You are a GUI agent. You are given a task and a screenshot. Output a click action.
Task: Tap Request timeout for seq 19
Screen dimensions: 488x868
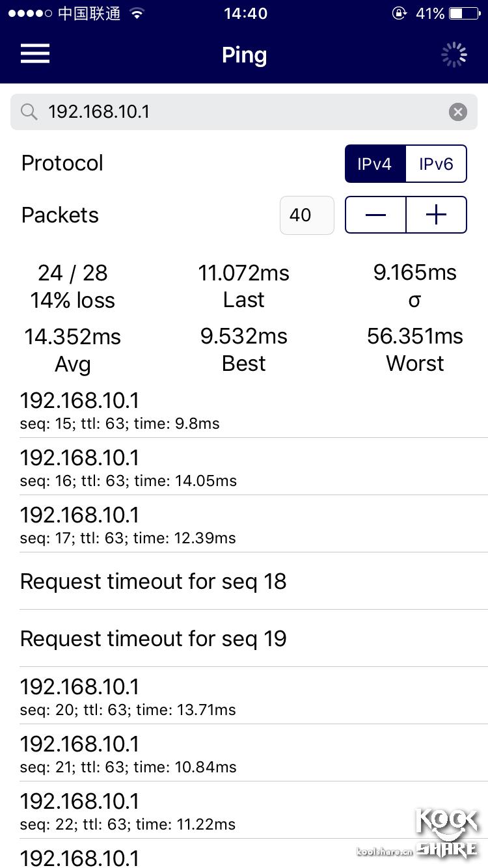coord(244,638)
